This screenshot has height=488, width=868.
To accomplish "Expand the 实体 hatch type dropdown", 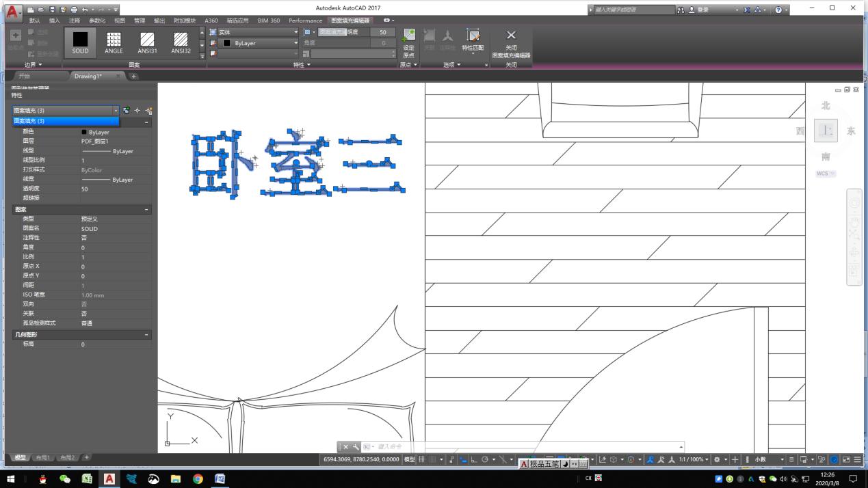I will [x=295, y=31].
